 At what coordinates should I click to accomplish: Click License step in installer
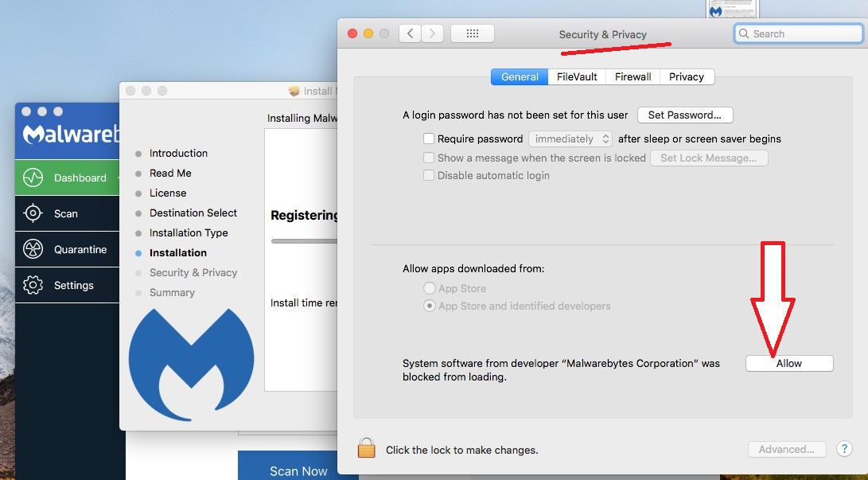[168, 193]
